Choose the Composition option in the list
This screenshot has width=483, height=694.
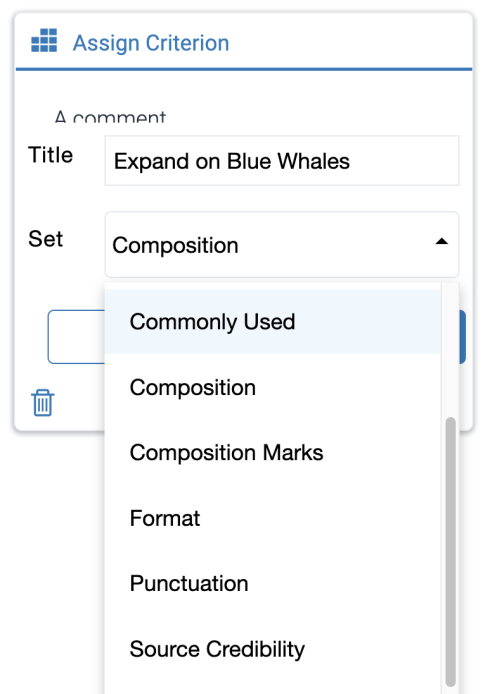click(273, 388)
